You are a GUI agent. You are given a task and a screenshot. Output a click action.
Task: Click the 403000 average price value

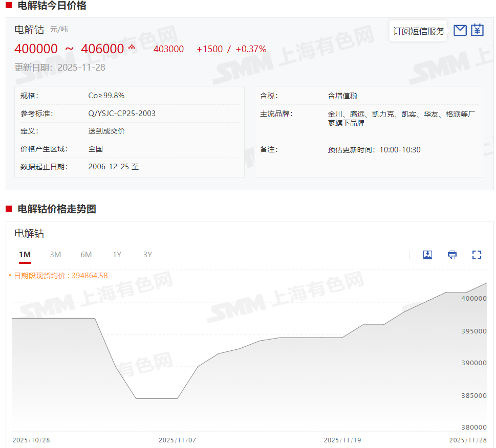pos(168,49)
